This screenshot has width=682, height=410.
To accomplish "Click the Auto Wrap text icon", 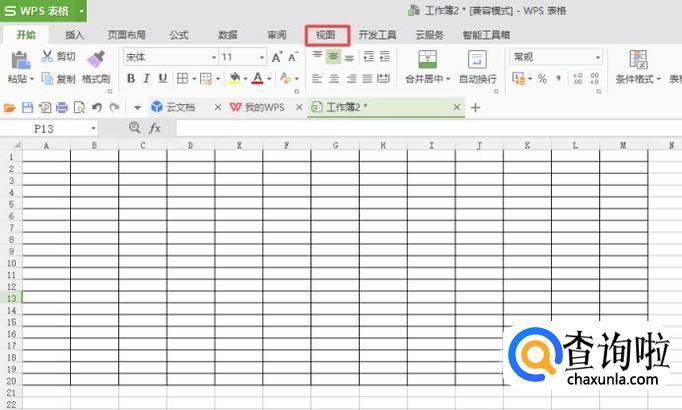I will point(477,59).
